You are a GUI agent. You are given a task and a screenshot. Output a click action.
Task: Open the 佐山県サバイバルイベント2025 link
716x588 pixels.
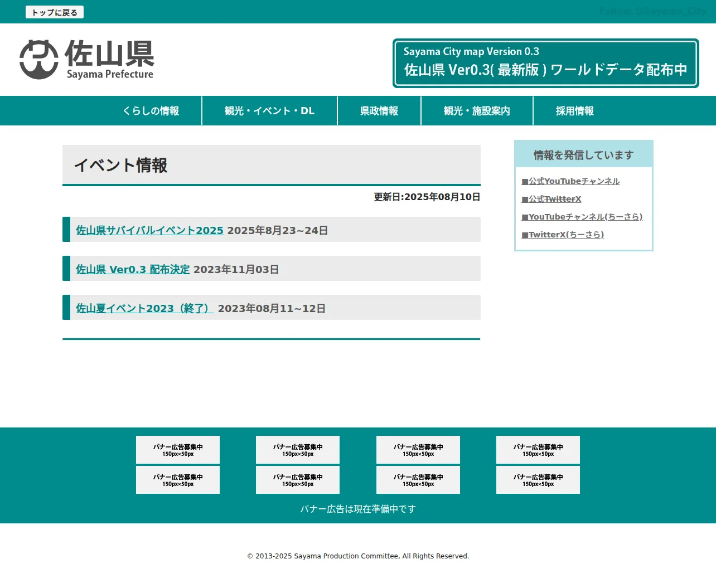pyautogui.click(x=149, y=230)
